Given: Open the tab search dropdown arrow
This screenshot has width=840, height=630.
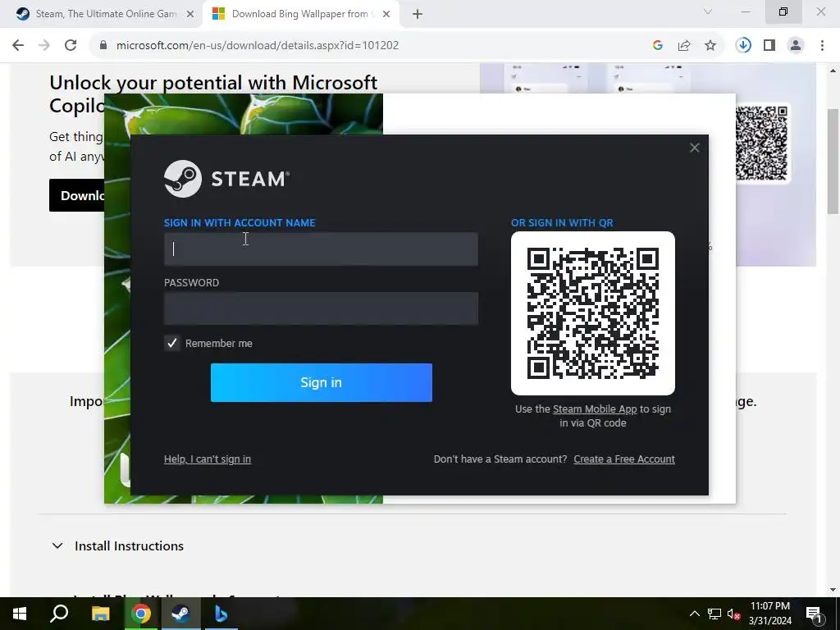Looking at the screenshot, I should point(708,11).
